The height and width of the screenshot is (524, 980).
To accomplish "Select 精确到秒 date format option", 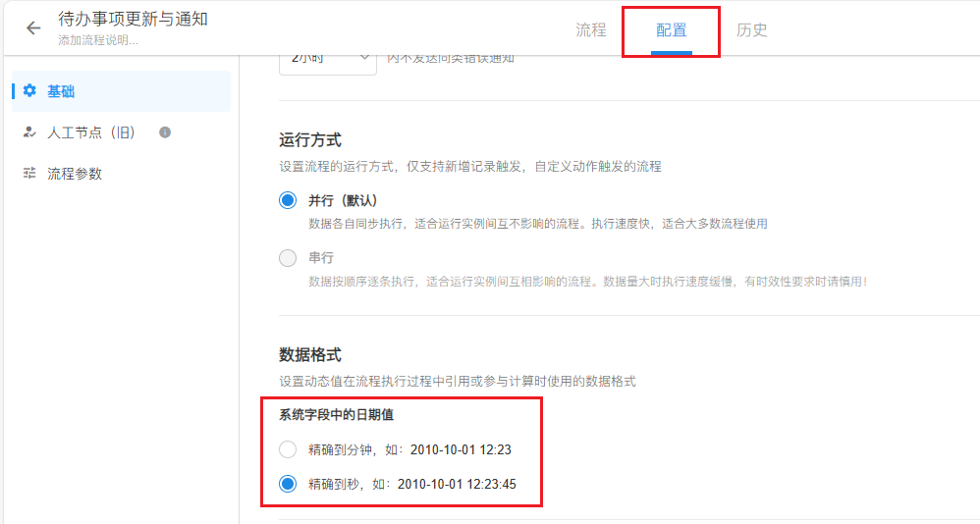I will pyautogui.click(x=288, y=484).
